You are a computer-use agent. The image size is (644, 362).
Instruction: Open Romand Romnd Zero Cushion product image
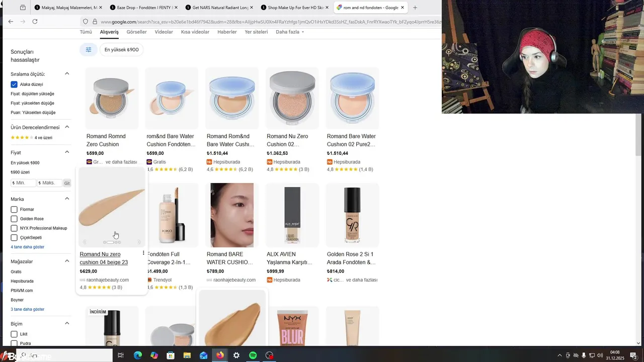[112, 98]
